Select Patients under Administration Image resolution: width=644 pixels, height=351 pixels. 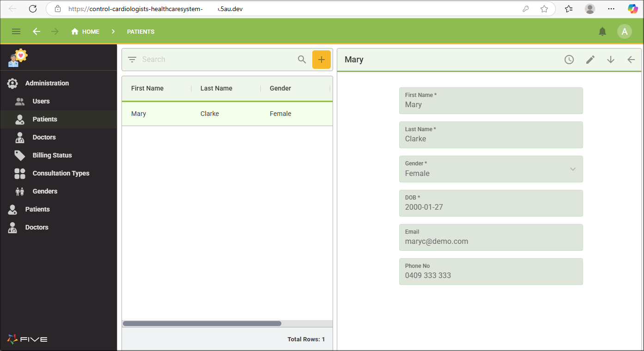58,119
